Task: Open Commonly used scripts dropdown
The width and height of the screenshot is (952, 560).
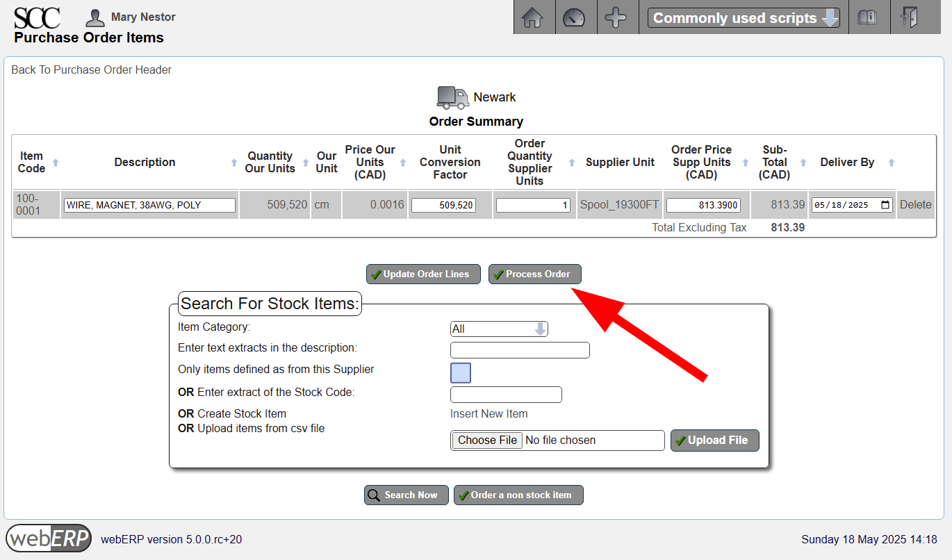Action: click(744, 18)
